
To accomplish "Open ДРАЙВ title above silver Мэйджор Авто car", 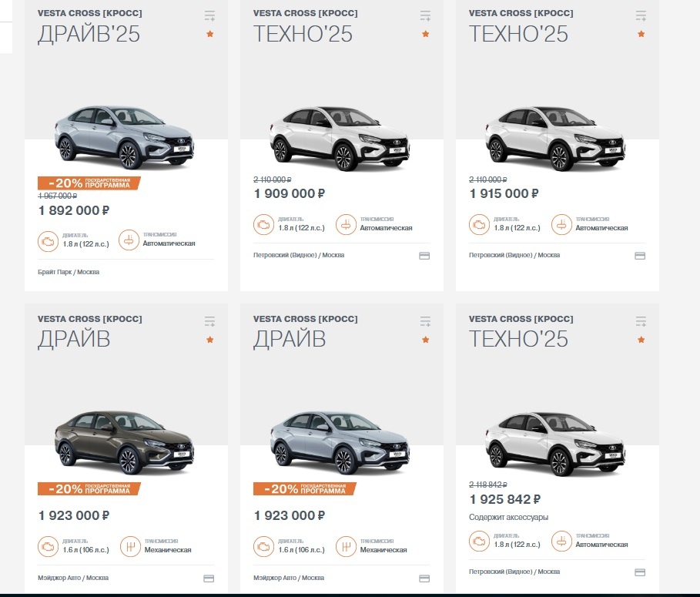I will (290, 340).
